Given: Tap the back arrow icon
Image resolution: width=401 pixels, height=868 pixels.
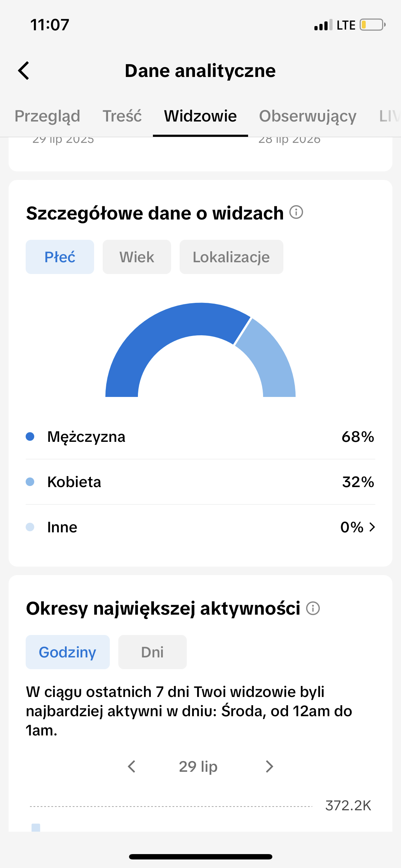Looking at the screenshot, I should 24,71.
